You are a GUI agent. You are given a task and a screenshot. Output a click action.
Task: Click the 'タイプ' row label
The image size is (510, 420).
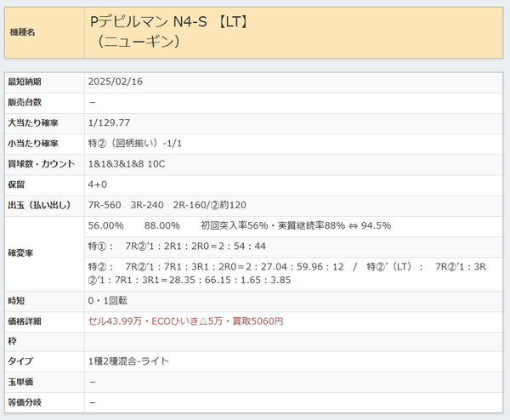tap(20, 361)
